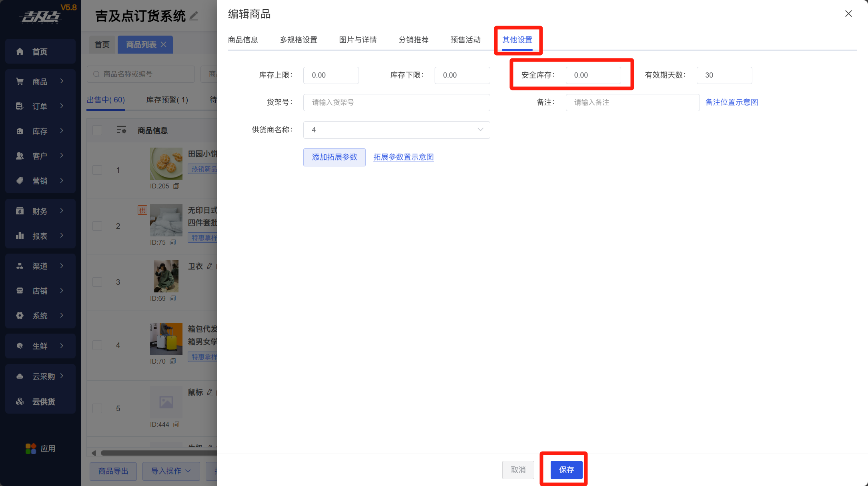
Task: Click the 添加拓展参数 button
Action: click(334, 157)
